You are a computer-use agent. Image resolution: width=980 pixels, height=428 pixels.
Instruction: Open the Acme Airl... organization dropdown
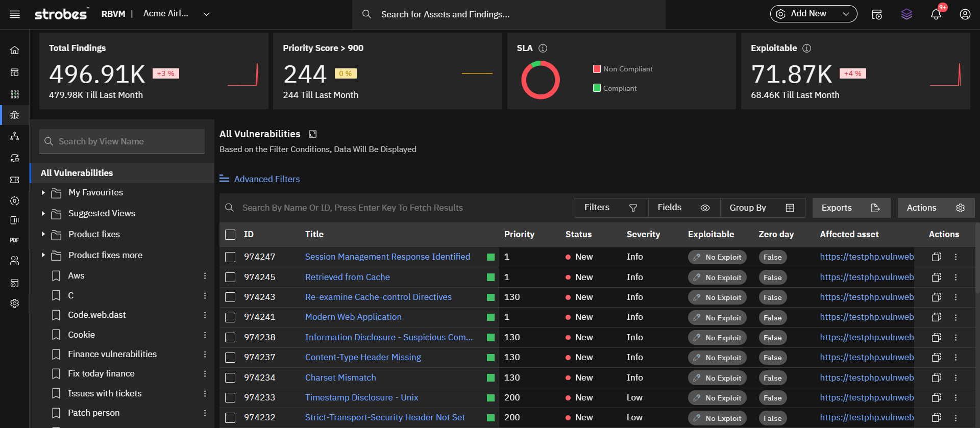click(x=176, y=14)
